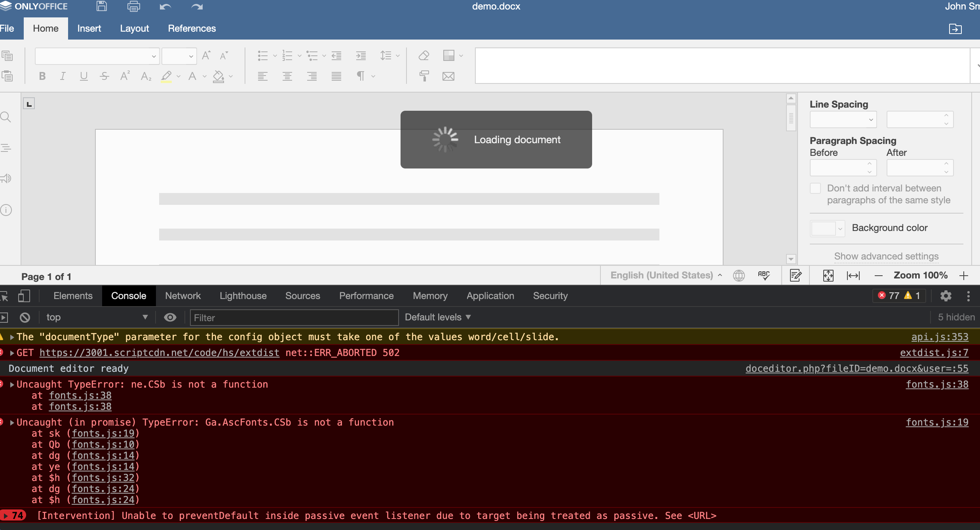Open the Line Spacing dropdown

(842, 119)
